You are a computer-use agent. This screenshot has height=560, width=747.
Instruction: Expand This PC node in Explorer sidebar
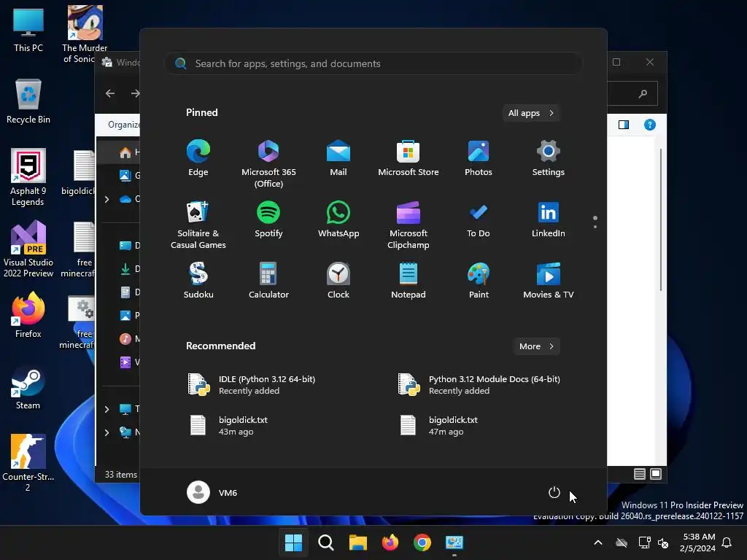pos(107,409)
